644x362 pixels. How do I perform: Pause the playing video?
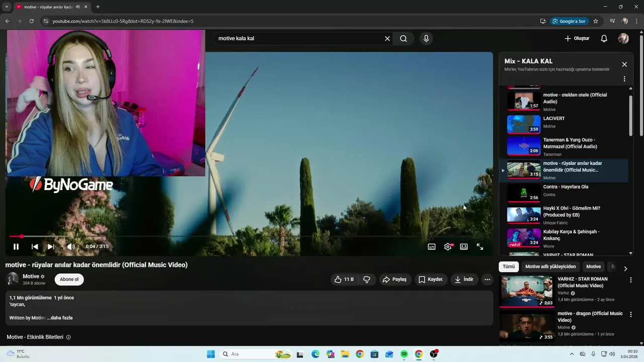(16, 246)
